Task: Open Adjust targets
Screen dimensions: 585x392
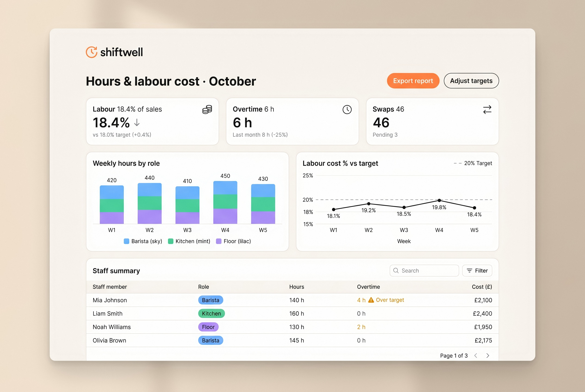Action: 471,81
